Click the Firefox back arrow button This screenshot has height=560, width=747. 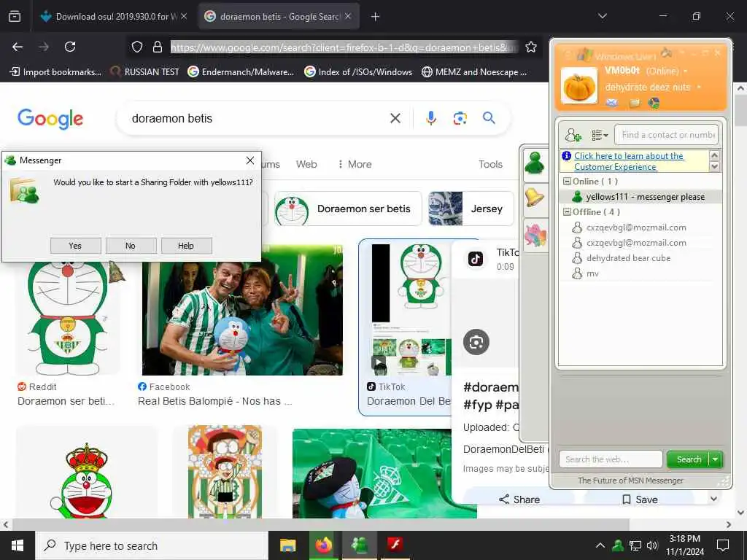click(x=18, y=47)
